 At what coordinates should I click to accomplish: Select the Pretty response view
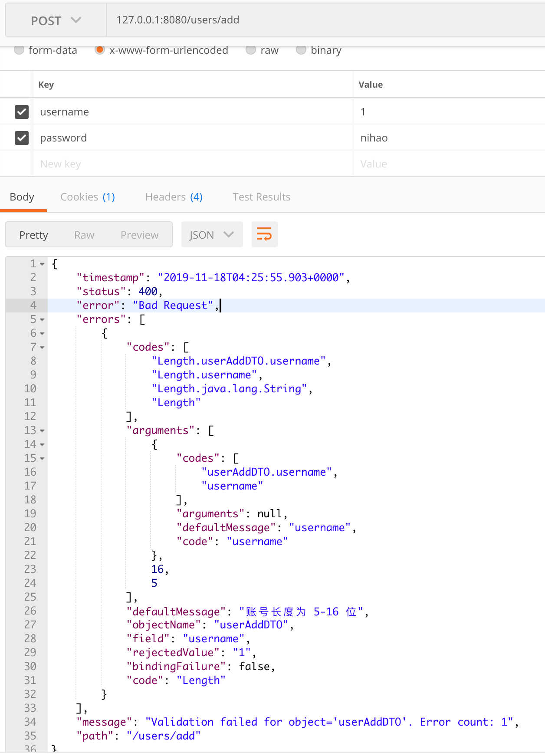(x=33, y=235)
